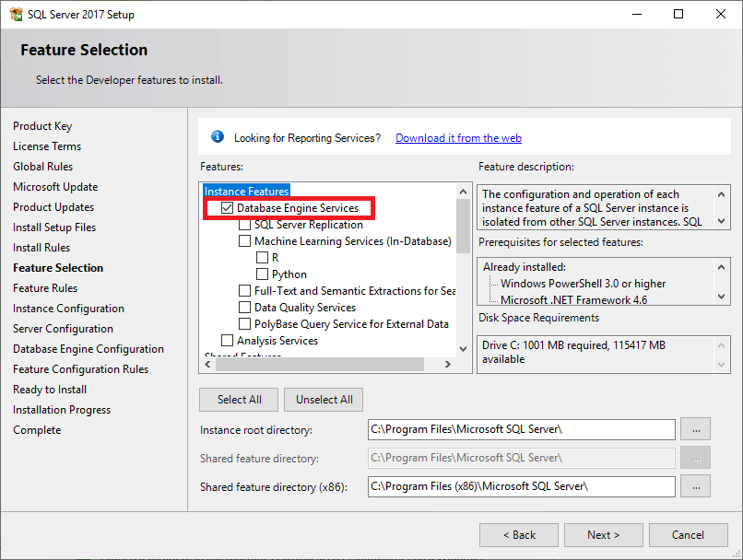Click the Already installed prerequisites node

(x=525, y=267)
